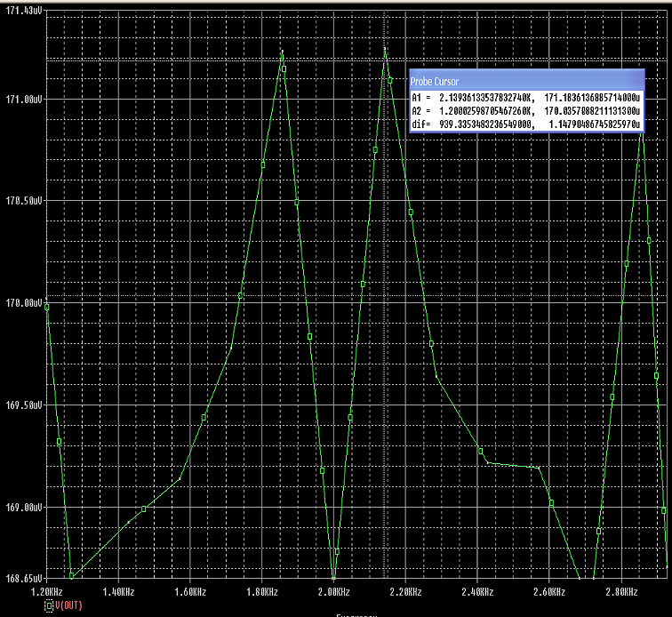
Task: Click the V(OUT) legend marker symbol
Action: pos(49,605)
